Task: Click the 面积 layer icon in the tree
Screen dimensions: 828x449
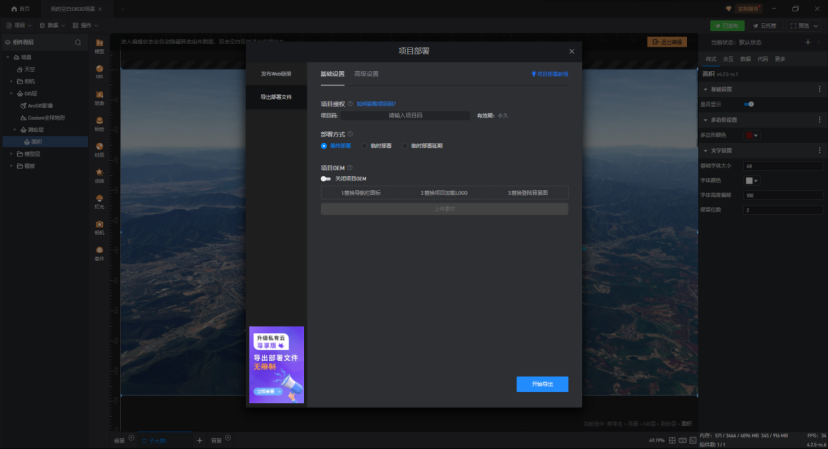Action: point(27,142)
